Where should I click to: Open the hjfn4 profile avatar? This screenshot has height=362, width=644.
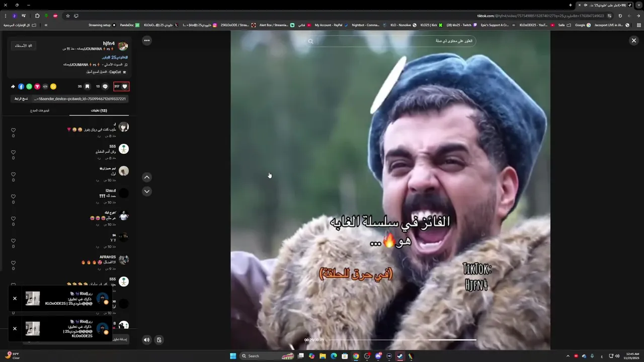(x=123, y=46)
